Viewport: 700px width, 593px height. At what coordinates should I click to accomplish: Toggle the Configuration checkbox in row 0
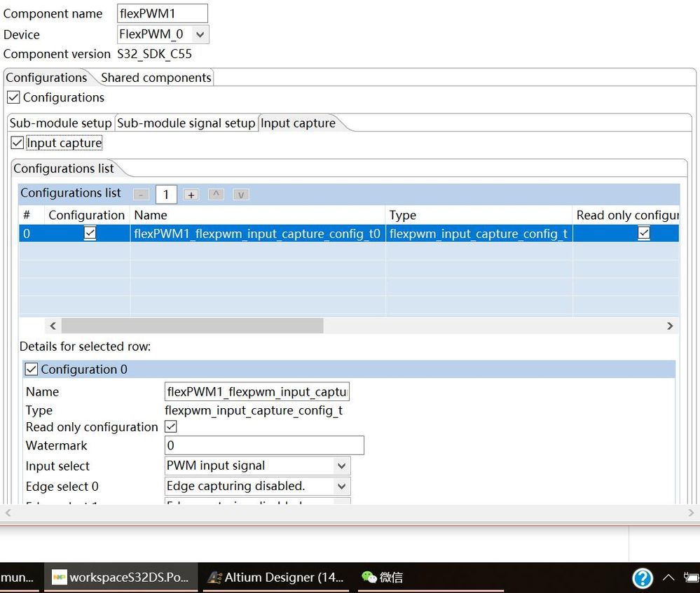[90, 233]
